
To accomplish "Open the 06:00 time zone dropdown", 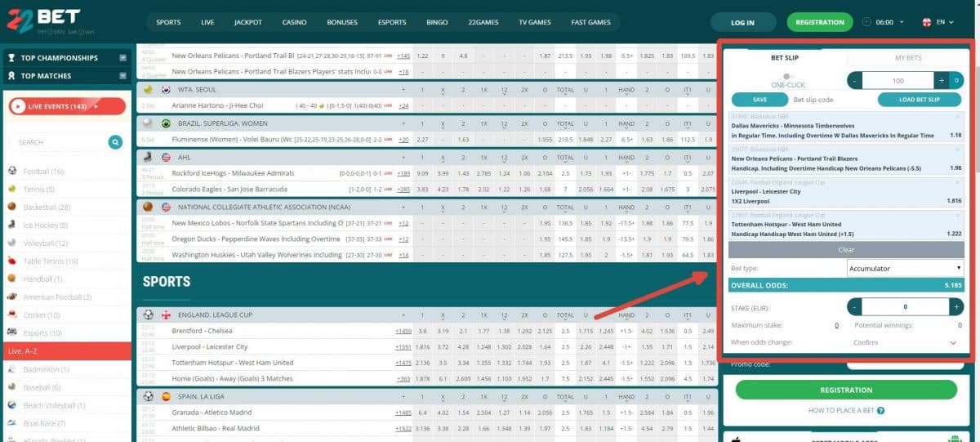I will click(889, 22).
